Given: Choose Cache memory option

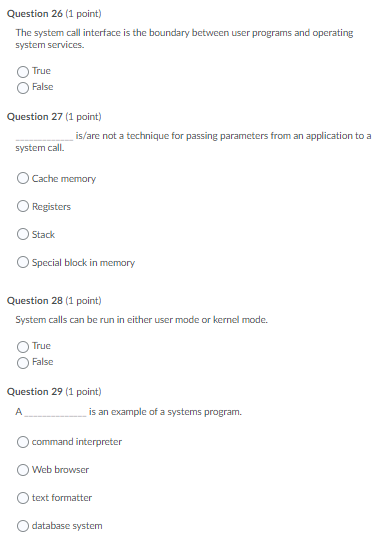Looking at the screenshot, I should 23,178.
